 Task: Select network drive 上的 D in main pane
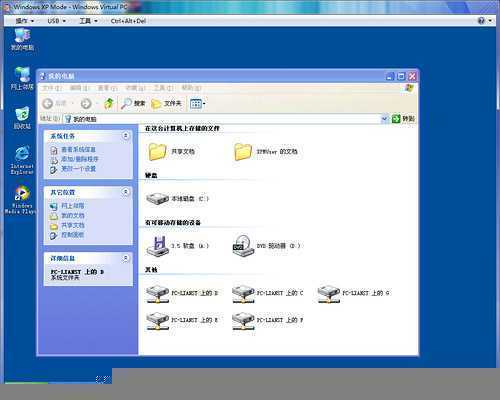tap(182, 293)
